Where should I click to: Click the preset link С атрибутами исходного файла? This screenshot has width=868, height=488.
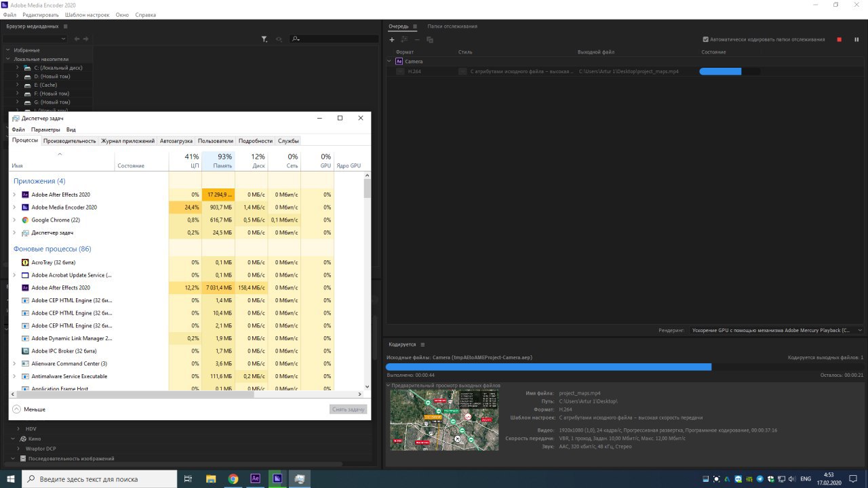pyautogui.click(x=521, y=71)
